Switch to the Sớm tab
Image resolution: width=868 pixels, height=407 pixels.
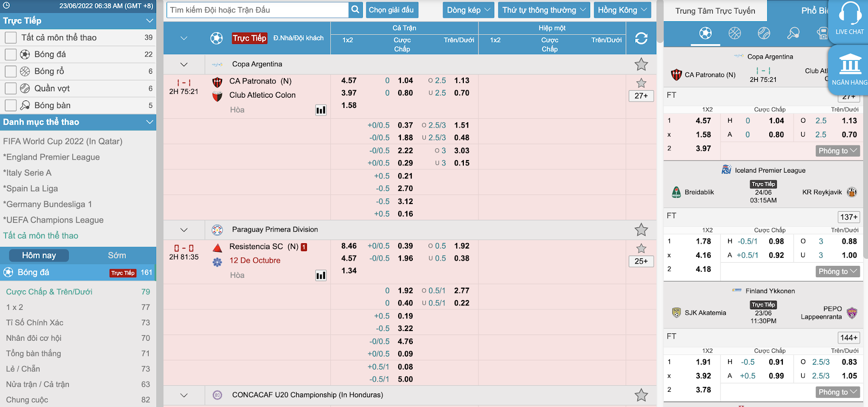(117, 255)
